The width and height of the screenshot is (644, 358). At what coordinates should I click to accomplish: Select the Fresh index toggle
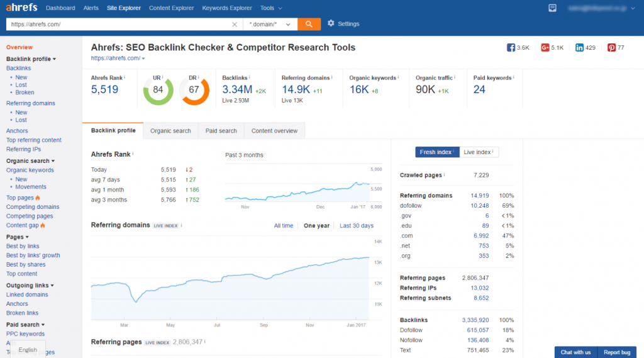[437, 152]
